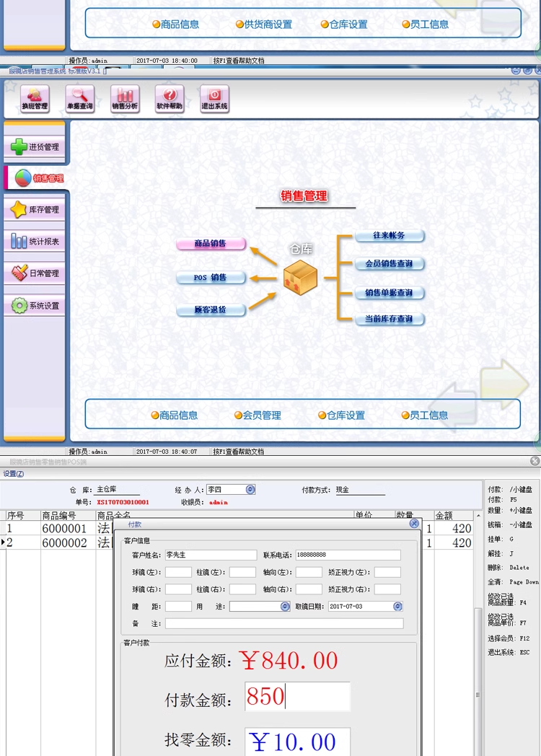Screen dimensions: 541x756
Task: Open 仓库设置 link beside 供货商设置
Action: (x=344, y=24)
